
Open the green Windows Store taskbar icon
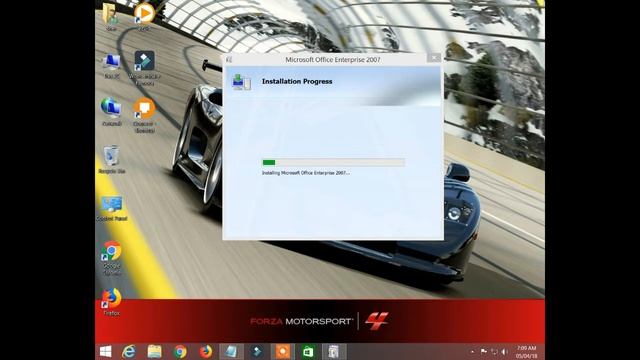[x=308, y=351]
